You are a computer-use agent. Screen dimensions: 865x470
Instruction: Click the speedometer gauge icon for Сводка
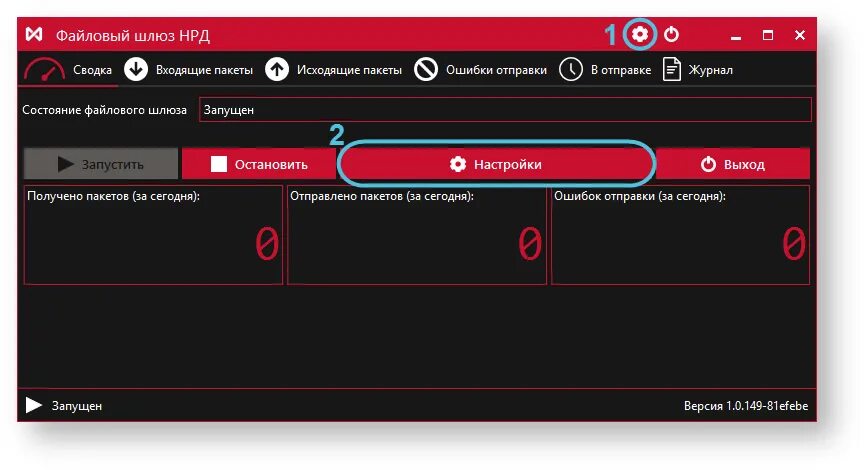tap(44, 71)
